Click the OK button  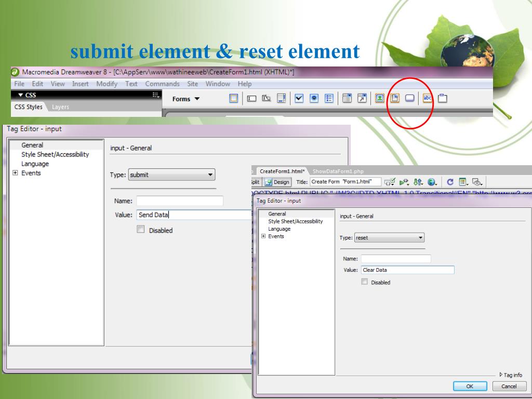(x=469, y=386)
